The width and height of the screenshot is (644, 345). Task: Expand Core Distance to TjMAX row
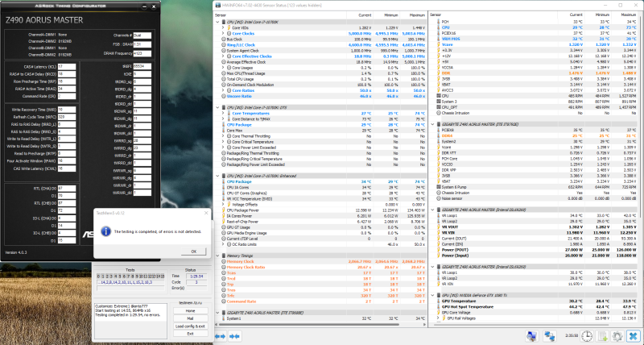click(223, 118)
